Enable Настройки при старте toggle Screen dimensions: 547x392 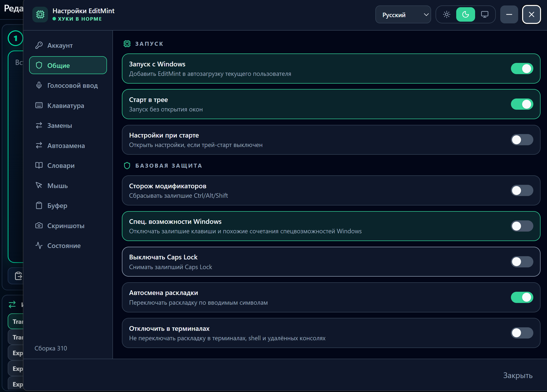522,140
